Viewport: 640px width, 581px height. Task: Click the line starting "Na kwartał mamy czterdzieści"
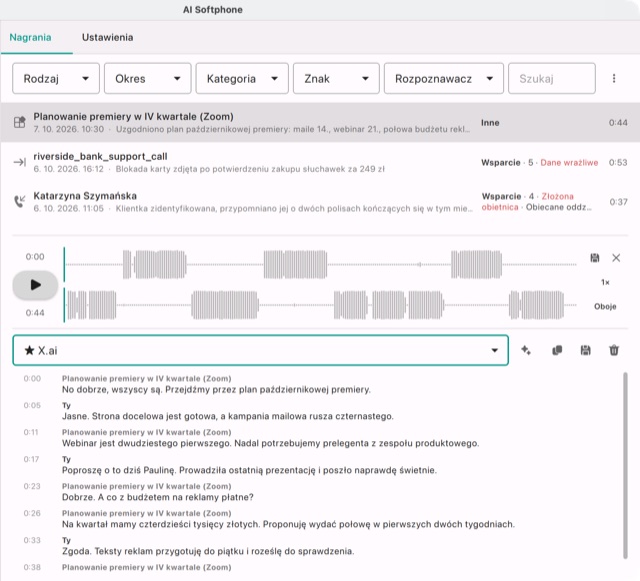[288, 524]
